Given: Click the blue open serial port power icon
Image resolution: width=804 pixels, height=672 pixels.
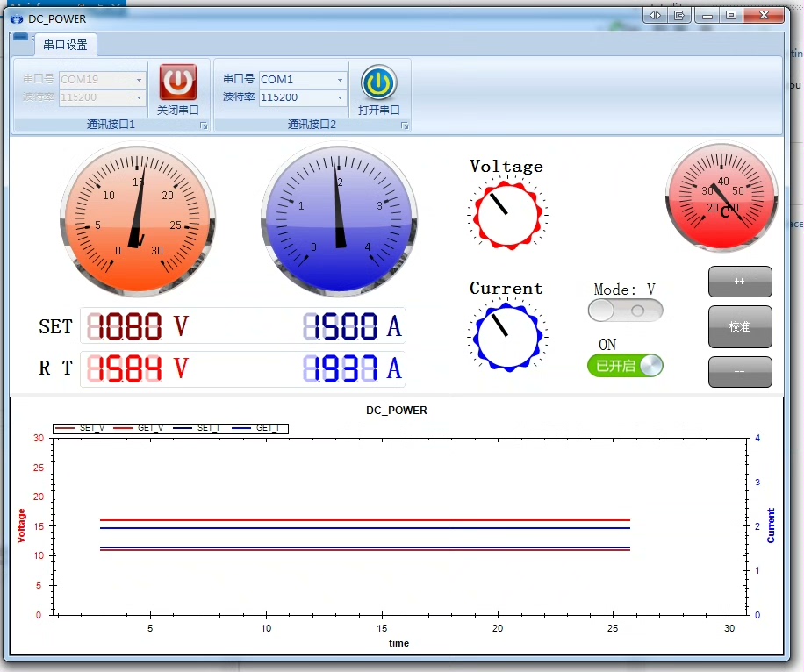Looking at the screenshot, I should coord(378,82).
